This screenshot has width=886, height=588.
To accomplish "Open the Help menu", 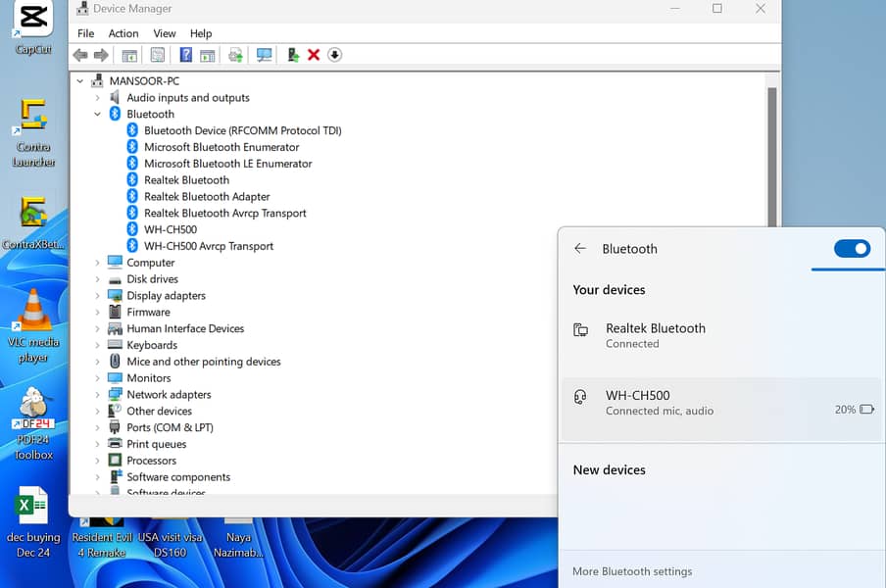I will 201,33.
